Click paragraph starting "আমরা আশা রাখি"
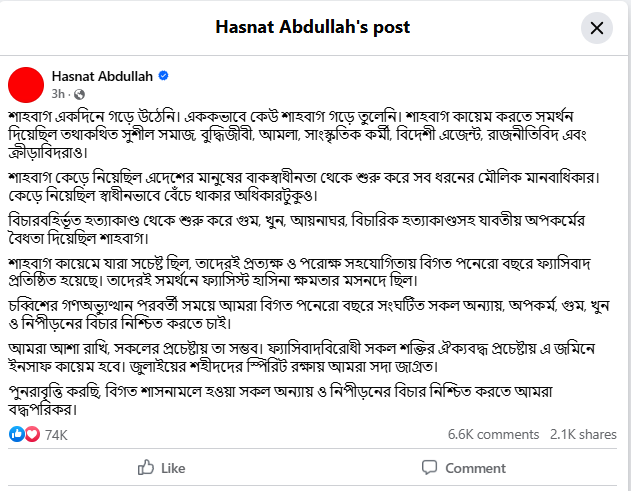The height and width of the screenshot is (491, 631). 301,357
